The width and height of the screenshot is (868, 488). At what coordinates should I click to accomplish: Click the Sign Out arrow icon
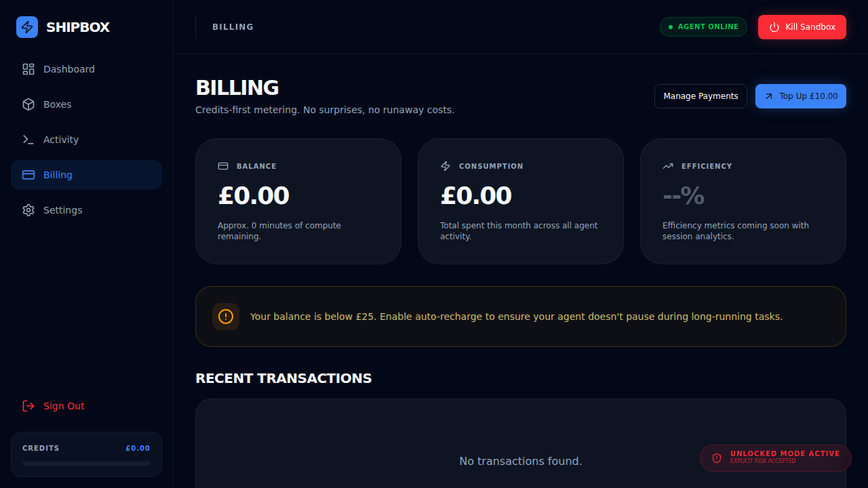tap(28, 405)
